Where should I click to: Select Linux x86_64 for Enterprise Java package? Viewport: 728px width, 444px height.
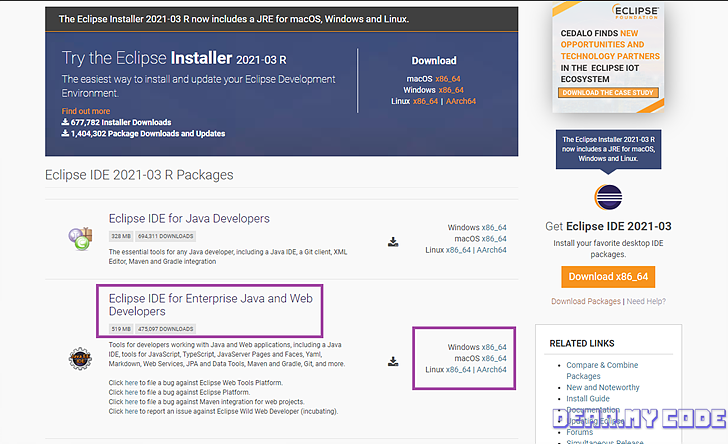pos(458,370)
